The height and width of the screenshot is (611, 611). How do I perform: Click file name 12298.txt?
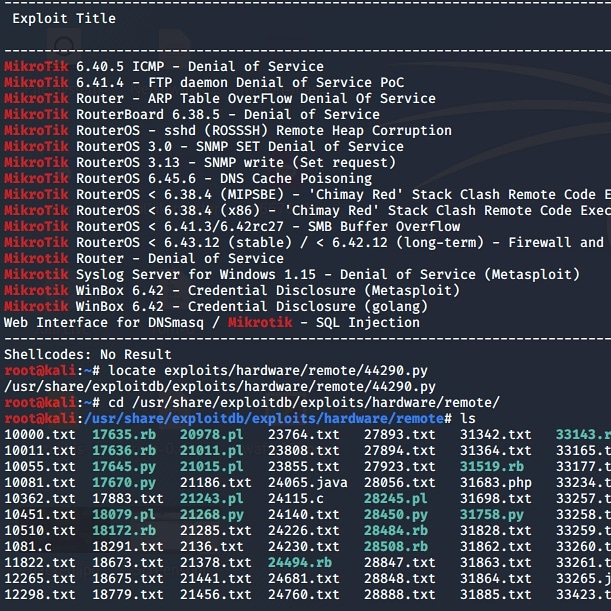40,594
